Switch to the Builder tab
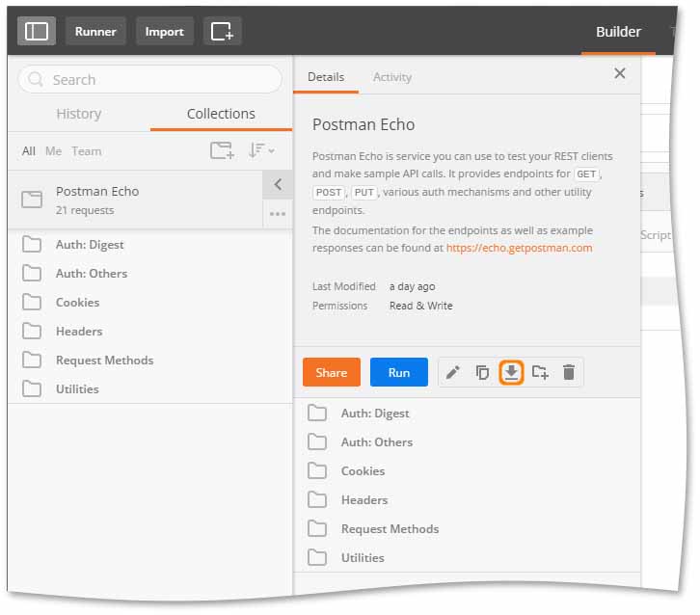This screenshot has width=700, height=615. (x=618, y=32)
